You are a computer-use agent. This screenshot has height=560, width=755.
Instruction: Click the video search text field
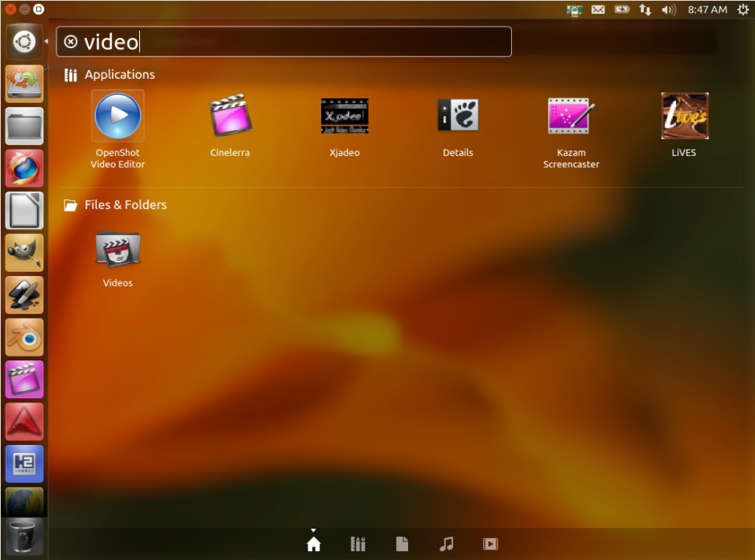(x=284, y=42)
